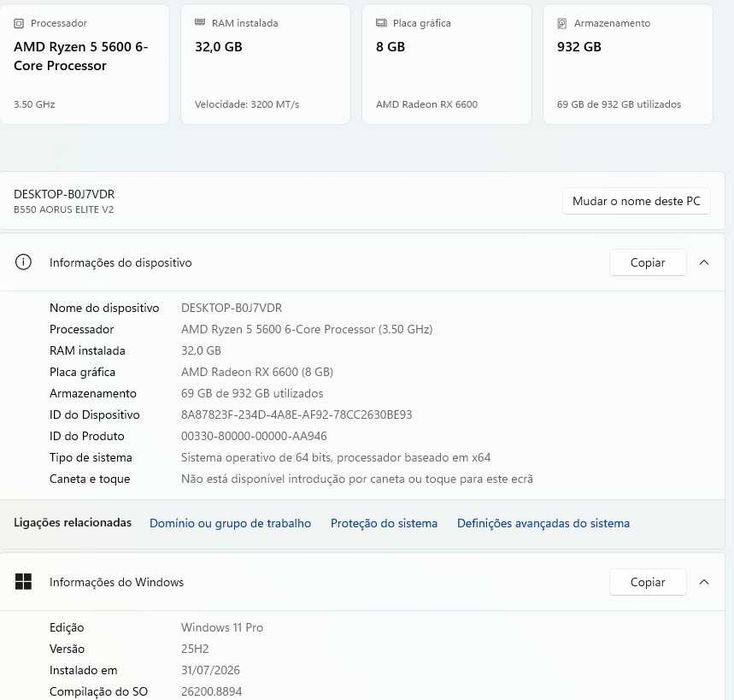
Task: Click the B550 AORUS ELITE V2 text
Action: [64, 210]
